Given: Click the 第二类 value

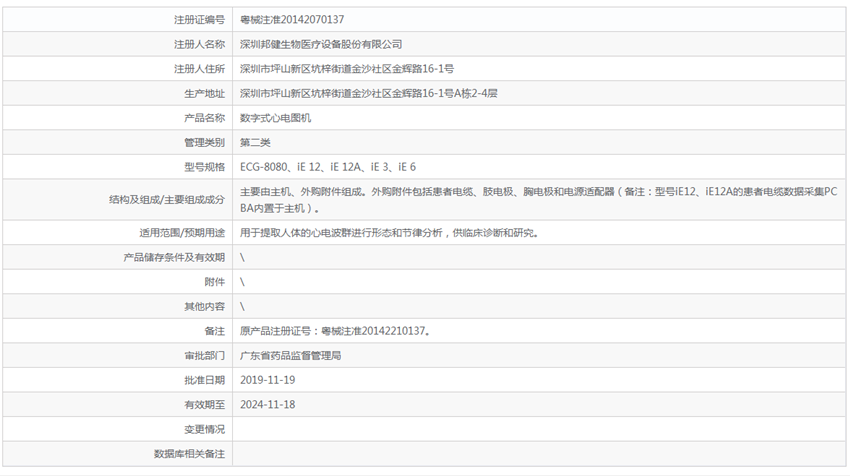Looking at the screenshot, I should click(255, 143).
